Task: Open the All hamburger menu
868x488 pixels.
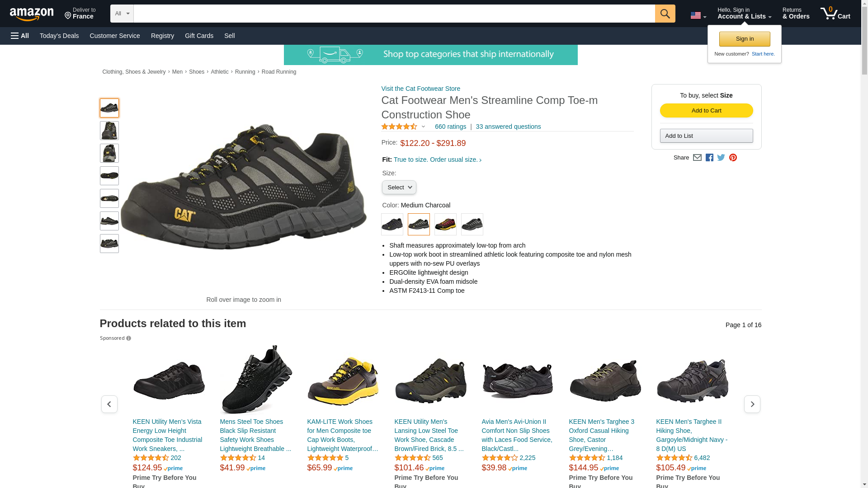Action: pyautogui.click(x=20, y=36)
